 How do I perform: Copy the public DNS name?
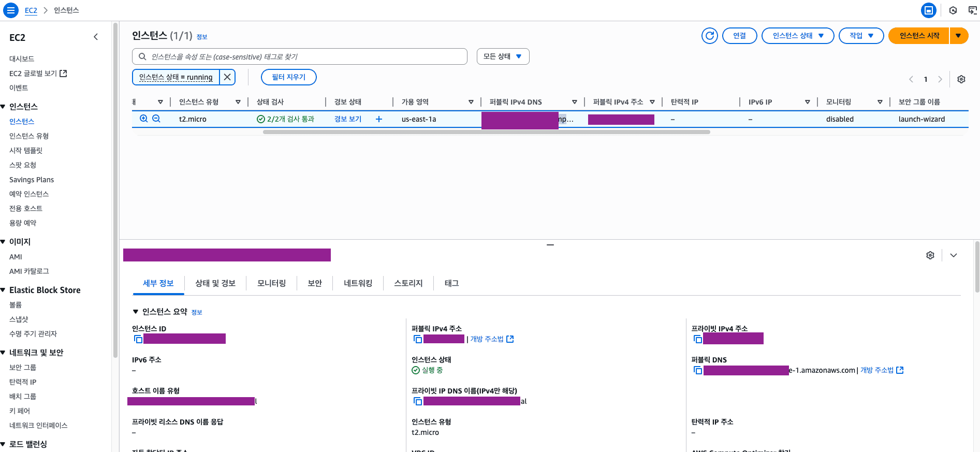click(x=698, y=370)
